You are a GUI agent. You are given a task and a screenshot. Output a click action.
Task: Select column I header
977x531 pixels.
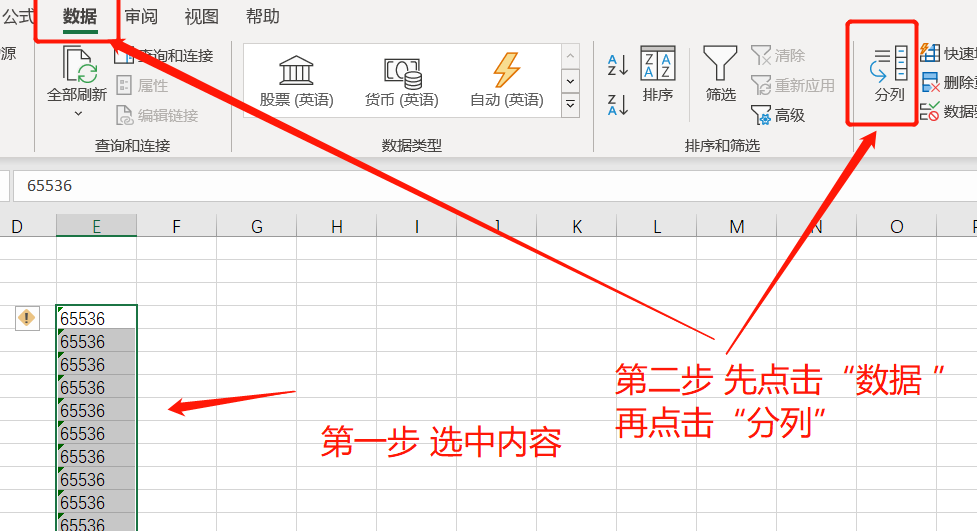[416, 226]
